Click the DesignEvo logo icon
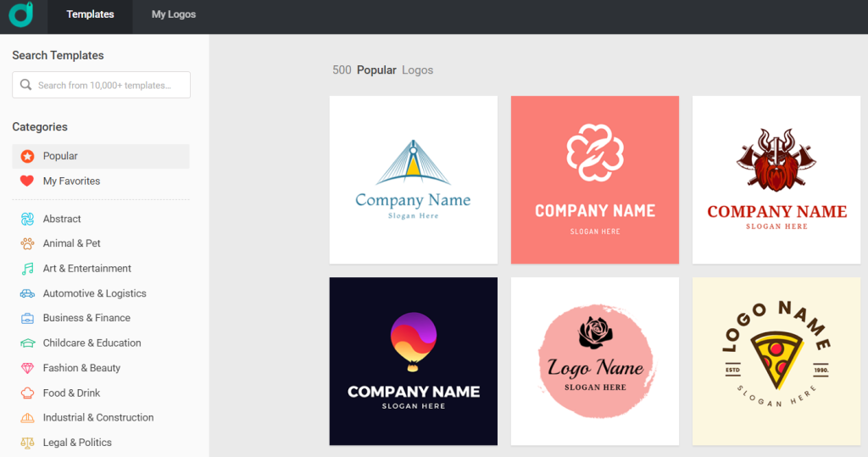The height and width of the screenshot is (457, 868). (21, 14)
